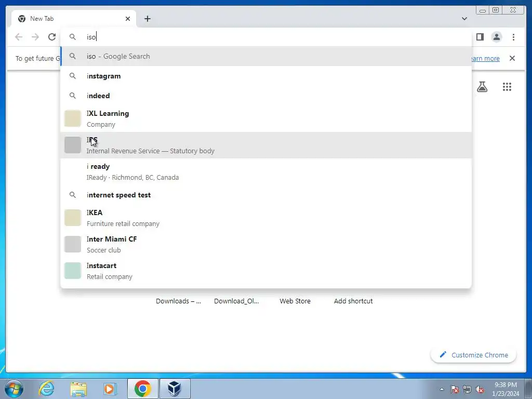The width and height of the screenshot is (532, 399).
Task: Select the IXL Learning suggestion
Action: coord(266,119)
